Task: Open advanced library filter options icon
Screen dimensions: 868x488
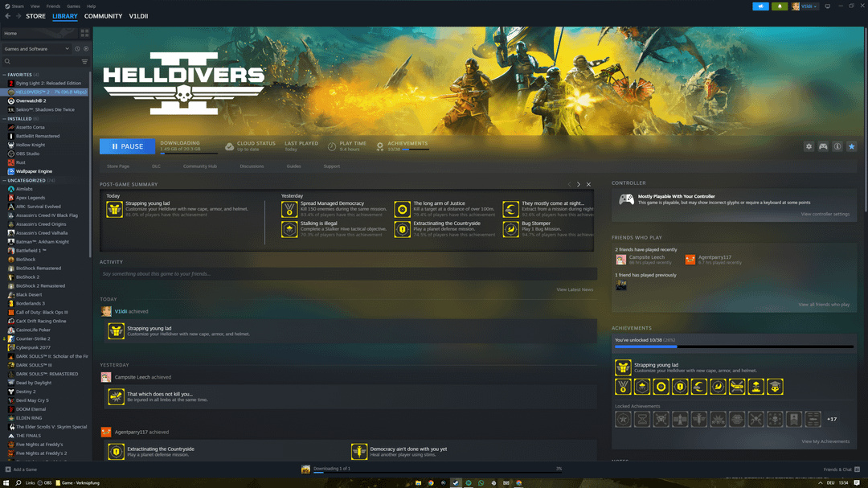Action: tap(84, 61)
